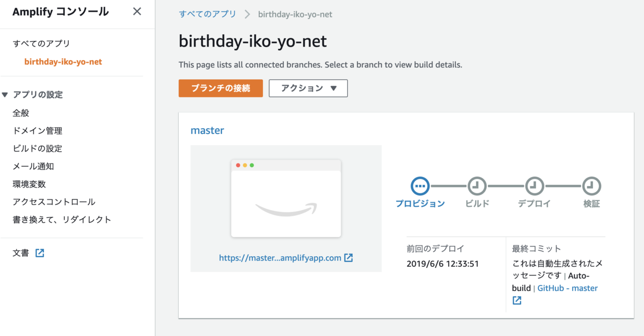This screenshot has width=644, height=336.
Task: Open 環境変数 settings item
Action: coord(30,184)
